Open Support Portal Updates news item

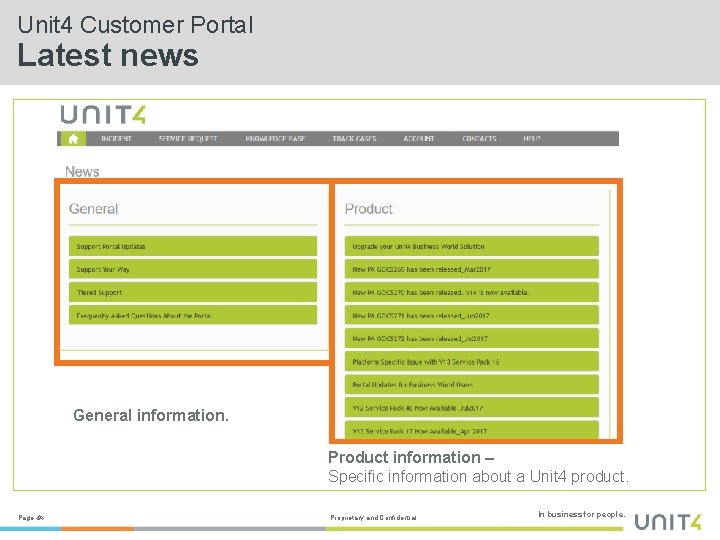click(x=193, y=246)
